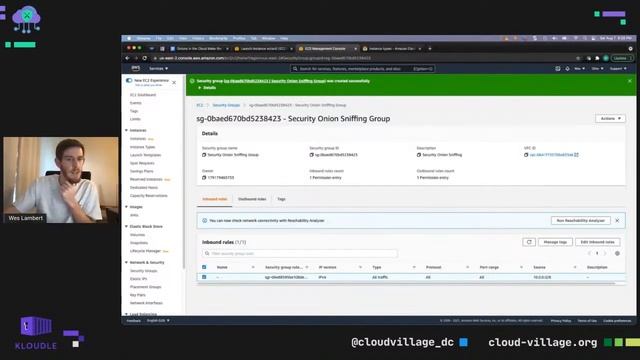Collapse the Images section in sidebar
The width and height of the screenshot is (640, 360).
pyautogui.click(x=127, y=207)
